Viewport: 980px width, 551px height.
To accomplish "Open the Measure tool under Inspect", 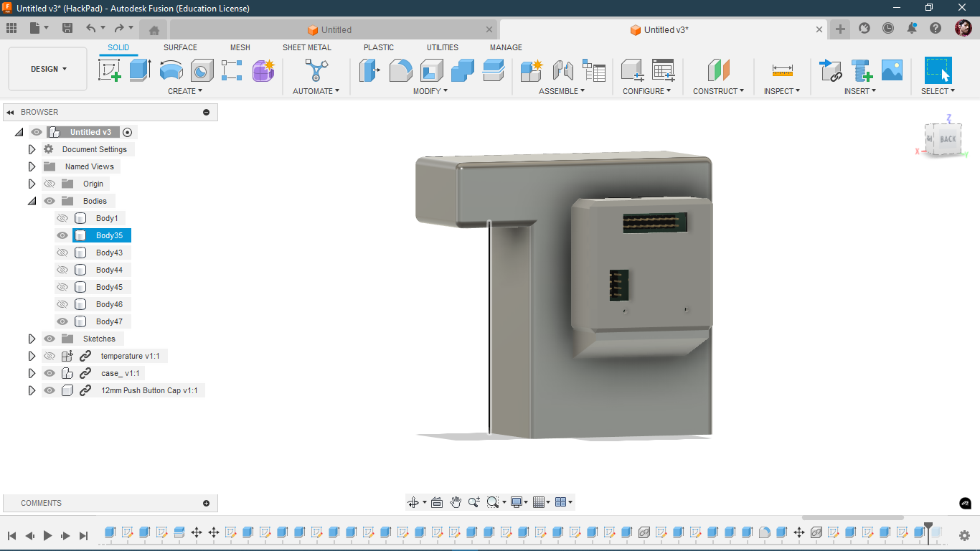I will (x=782, y=70).
